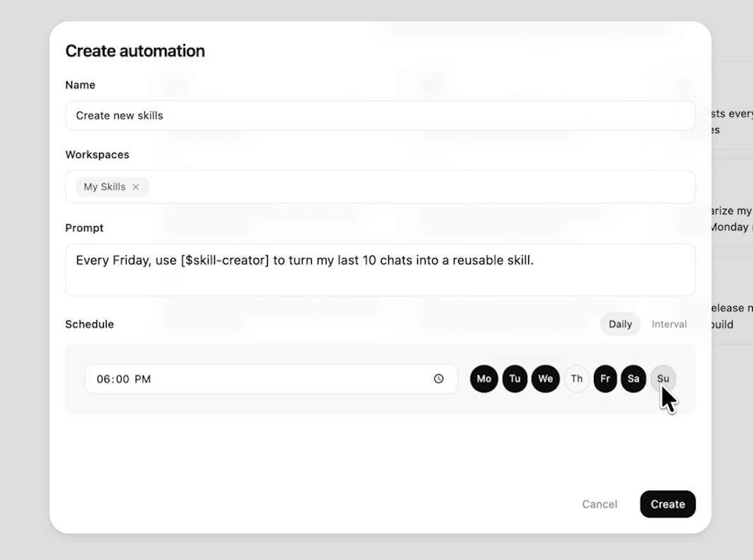Screen dimensions: 753x560
Task: Switch to the Interval schedule tab
Action: point(669,325)
